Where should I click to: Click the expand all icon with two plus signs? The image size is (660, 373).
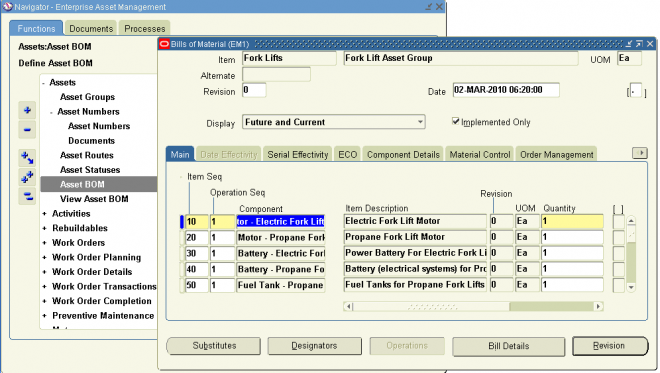27,177
